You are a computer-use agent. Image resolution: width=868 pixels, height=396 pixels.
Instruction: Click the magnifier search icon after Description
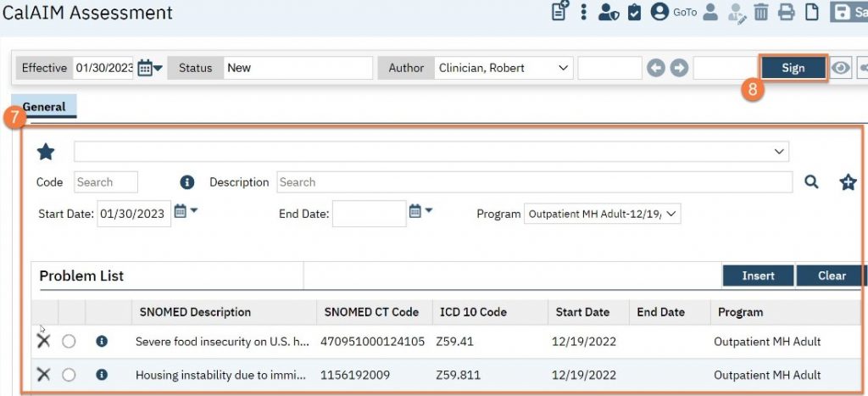(x=811, y=181)
